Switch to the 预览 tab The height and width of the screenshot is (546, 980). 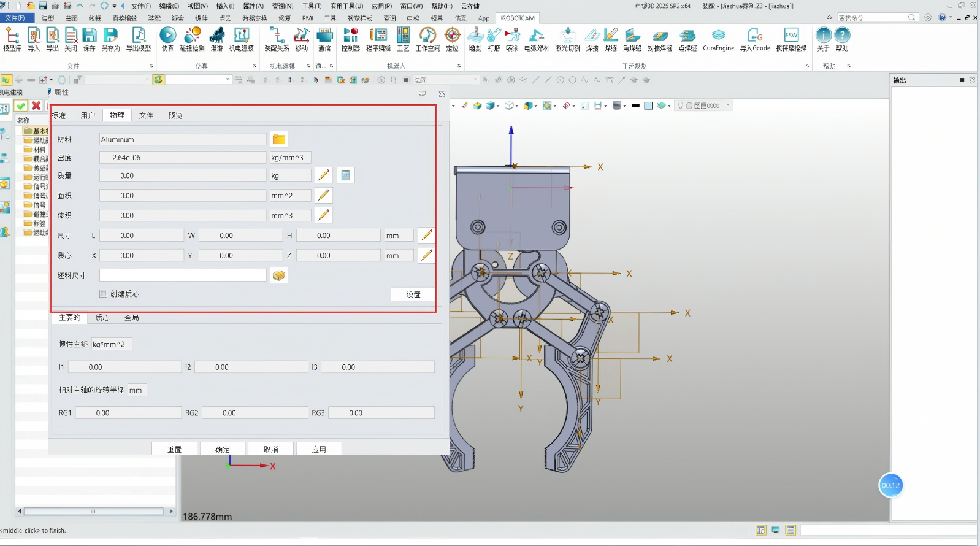175,115
